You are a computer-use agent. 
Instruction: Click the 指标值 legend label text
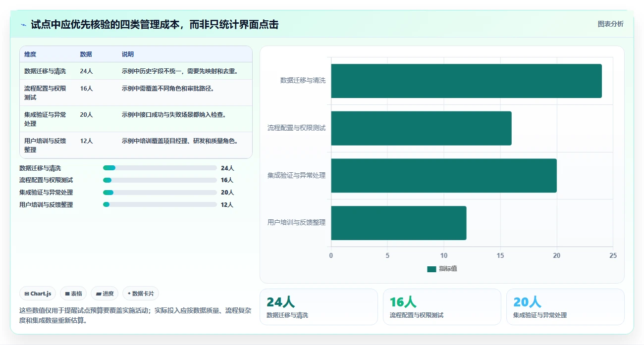[x=448, y=269]
